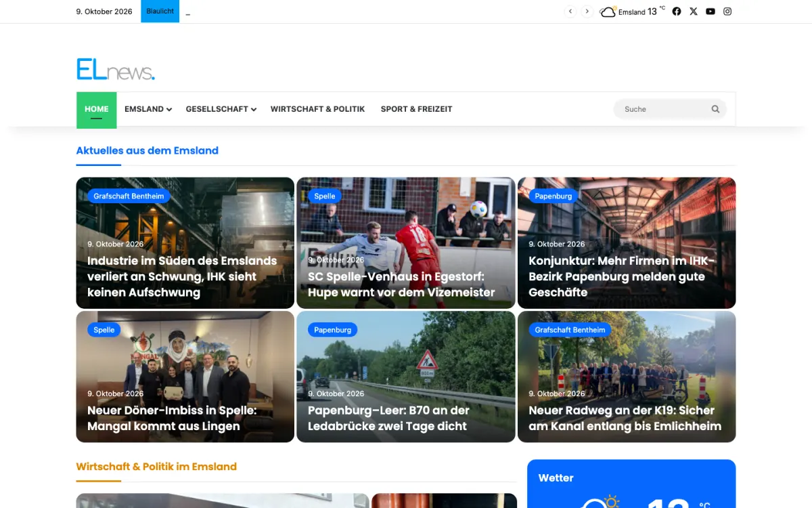Open article on Industrie im Süden des Emslands
The width and height of the screenshot is (812, 508).
[x=182, y=276]
